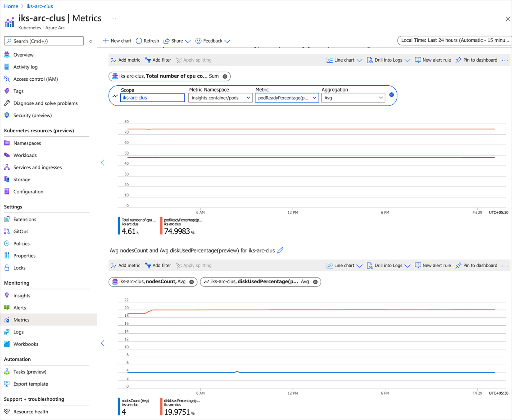This screenshot has height=420, width=512.
Task: Select the Workloads resource view
Action: tap(25, 155)
